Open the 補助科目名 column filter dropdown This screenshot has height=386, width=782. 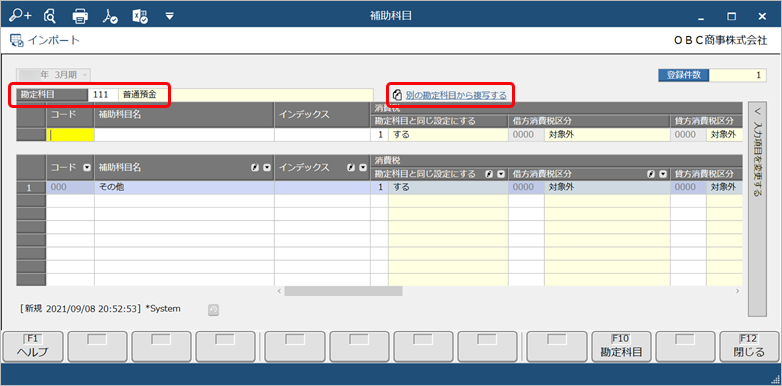point(267,168)
